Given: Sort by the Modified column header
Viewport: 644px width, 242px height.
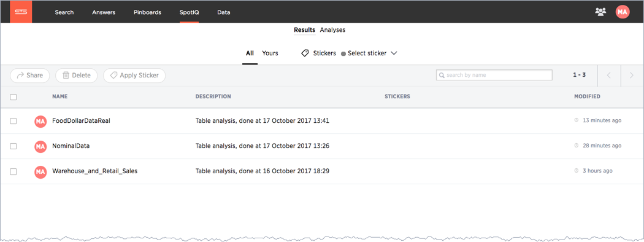Looking at the screenshot, I should (587, 96).
